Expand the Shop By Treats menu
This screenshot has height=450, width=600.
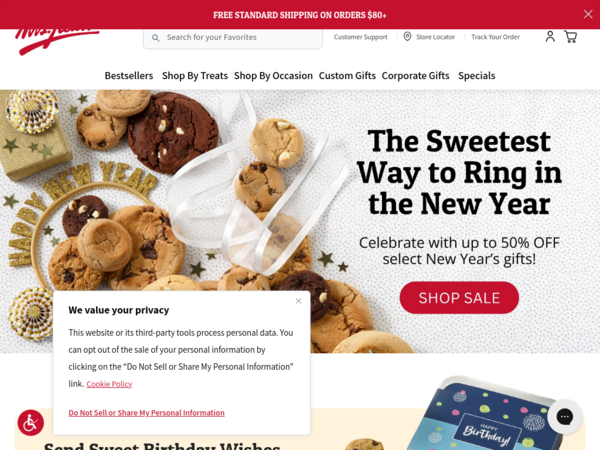pos(195,76)
